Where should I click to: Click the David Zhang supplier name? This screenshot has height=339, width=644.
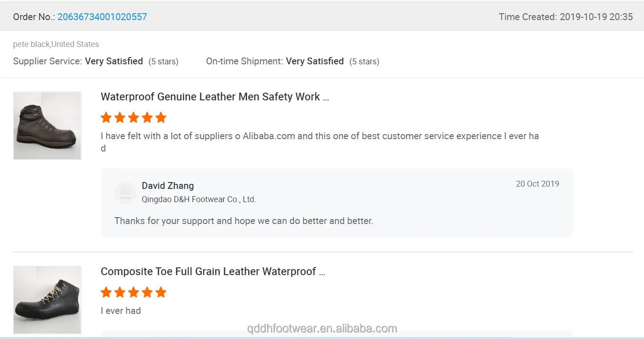[168, 186]
